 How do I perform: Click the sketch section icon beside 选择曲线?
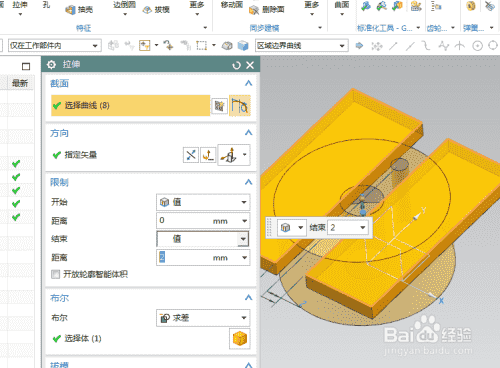[x=219, y=106]
